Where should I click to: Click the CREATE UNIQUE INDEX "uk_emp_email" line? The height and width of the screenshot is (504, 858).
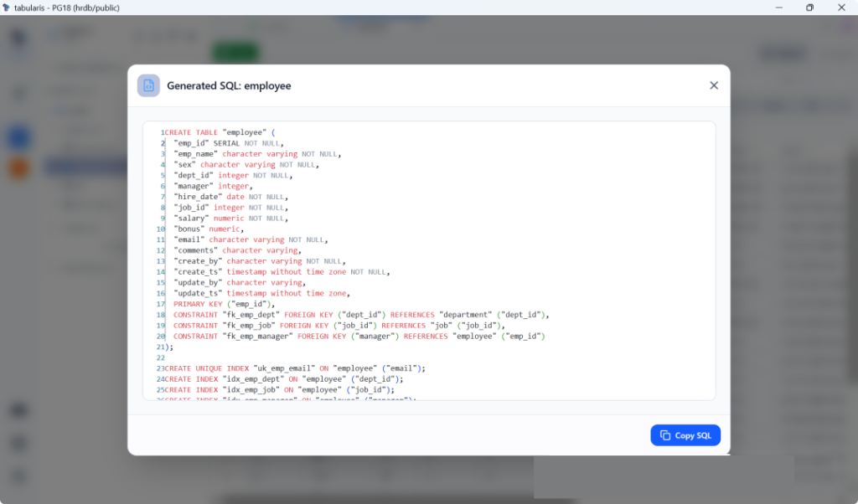pos(295,368)
